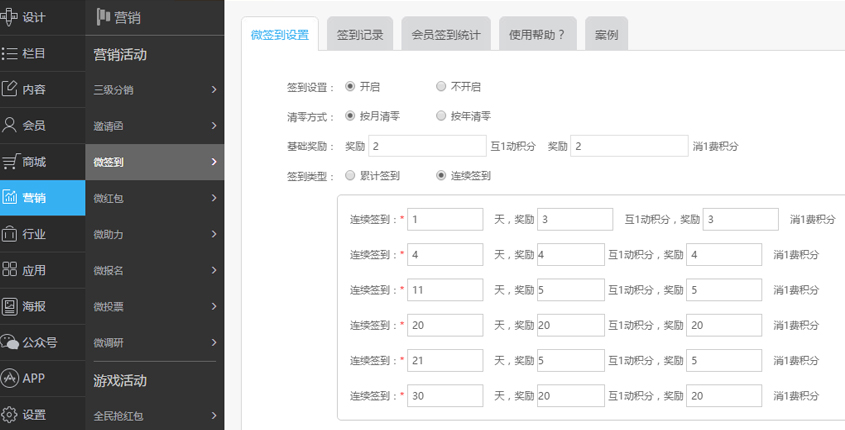Image resolution: width=845 pixels, height=430 pixels.
Task: Click the 商城 shopping cart icon
Action: [10, 161]
